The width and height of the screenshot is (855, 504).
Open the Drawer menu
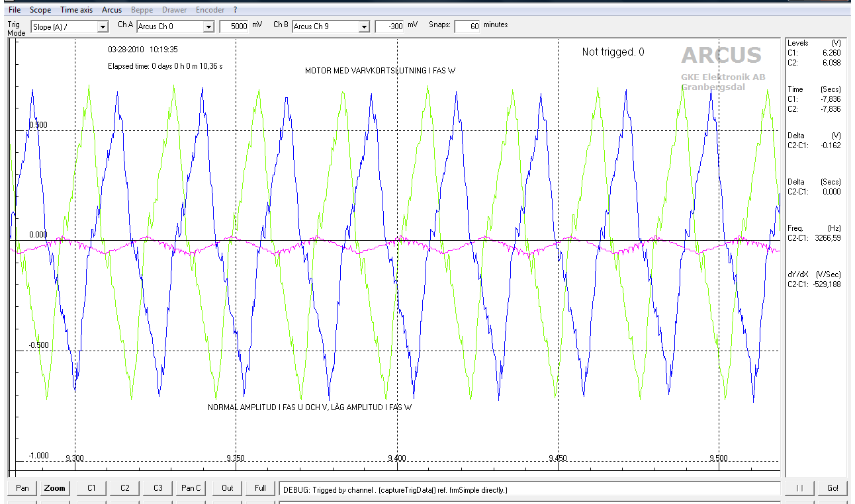point(175,10)
